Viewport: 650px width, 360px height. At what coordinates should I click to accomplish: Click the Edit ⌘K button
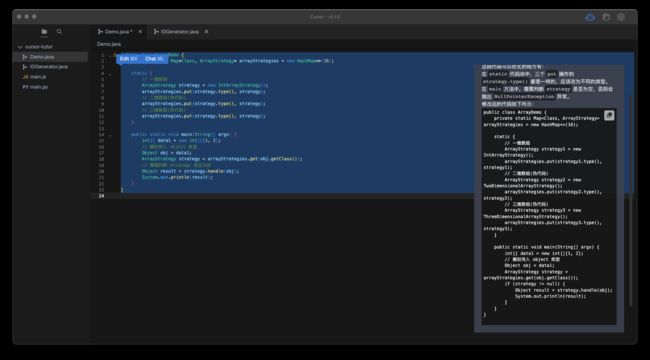pos(129,59)
